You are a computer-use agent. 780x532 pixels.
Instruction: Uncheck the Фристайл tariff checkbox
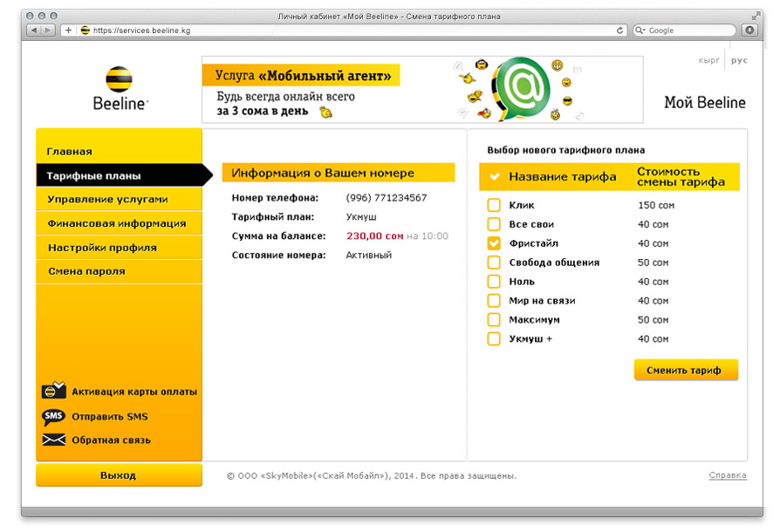(x=494, y=243)
